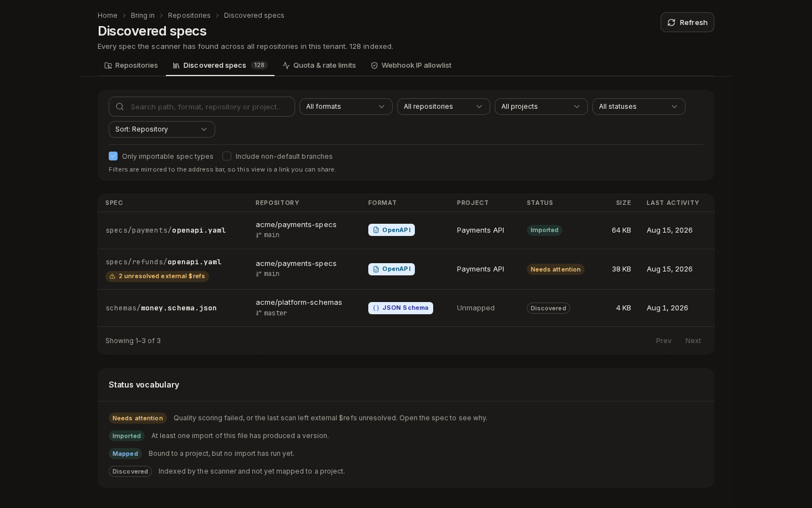Viewport: 812px width, 508px height.
Task: Enable Include non-default branches checkbox
Action: [227, 156]
